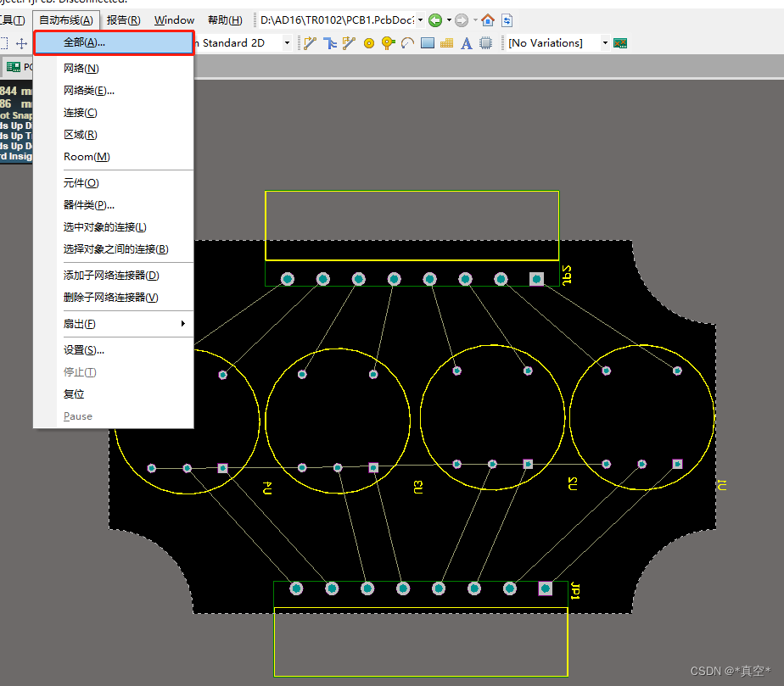This screenshot has width=784, height=686.
Task: Select the Room(M) menu entry
Action: [x=114, y=156]
